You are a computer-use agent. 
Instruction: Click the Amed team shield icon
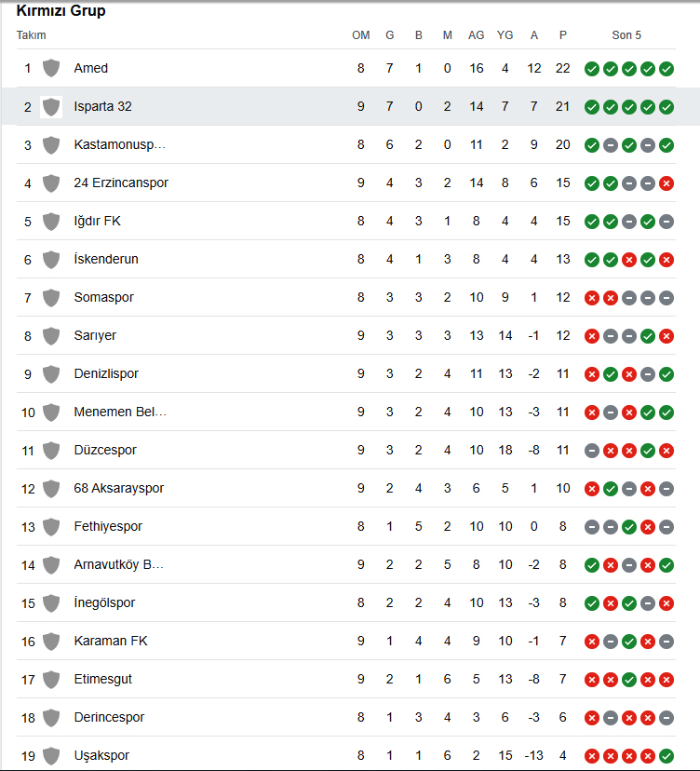pyautogui.click(x=51, y=68)
